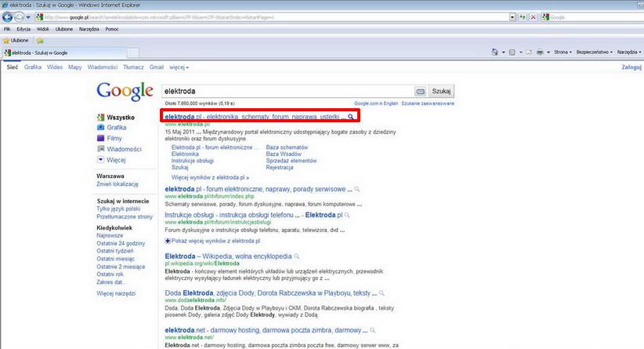644x349 pixels.
Task: Select the 'elektroda - Szukaj w Google' tab
Action: 63,53
